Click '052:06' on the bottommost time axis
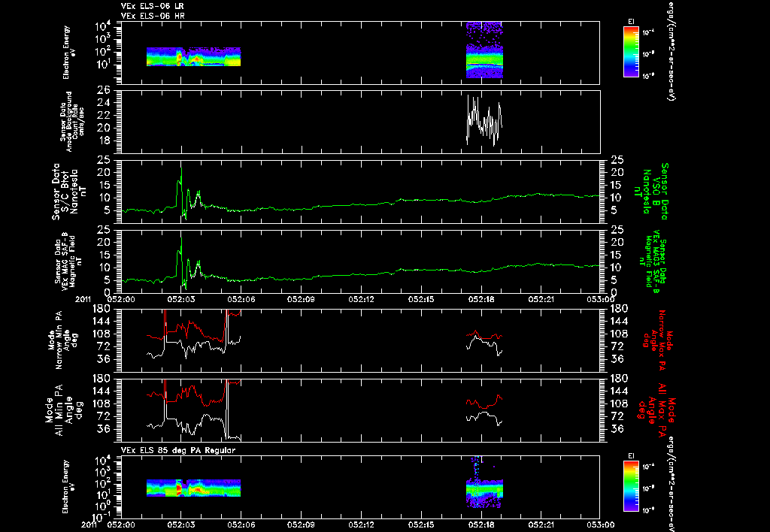The width and height of the screenshot is (770, 532). [241, 524]
